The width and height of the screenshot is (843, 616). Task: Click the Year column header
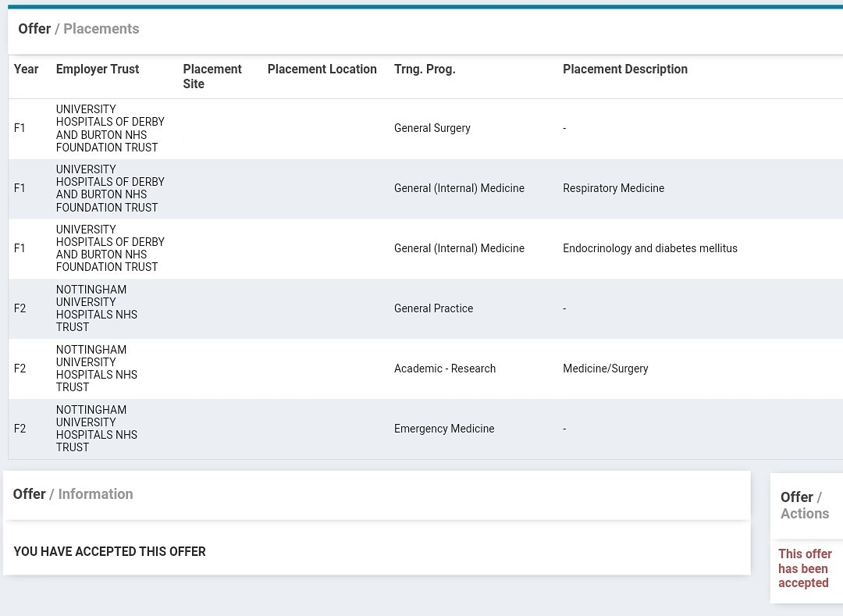27,69
